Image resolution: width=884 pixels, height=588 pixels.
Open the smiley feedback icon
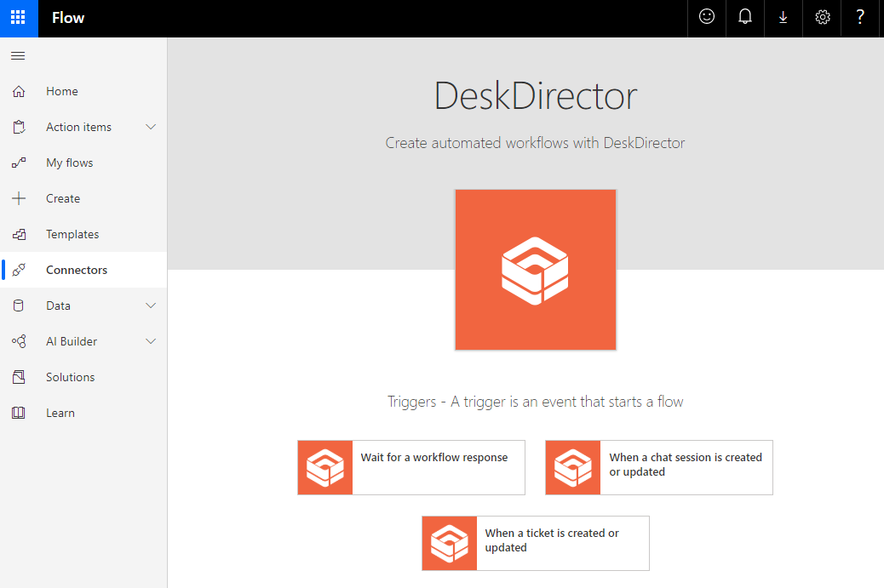point(706,18)
